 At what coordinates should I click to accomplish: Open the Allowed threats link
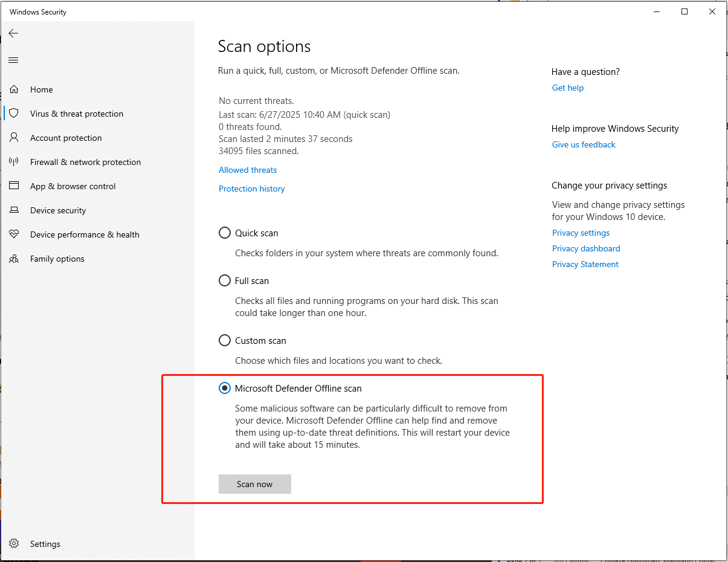248,170
